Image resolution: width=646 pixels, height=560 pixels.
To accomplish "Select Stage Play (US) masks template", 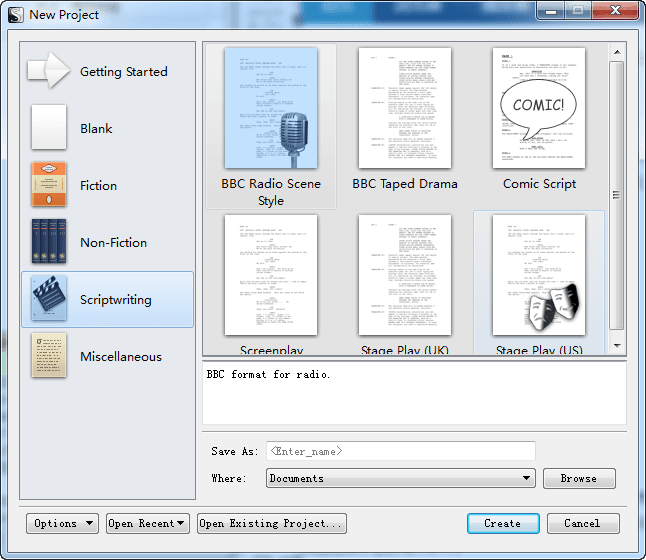I will click(x=539, y=276).
